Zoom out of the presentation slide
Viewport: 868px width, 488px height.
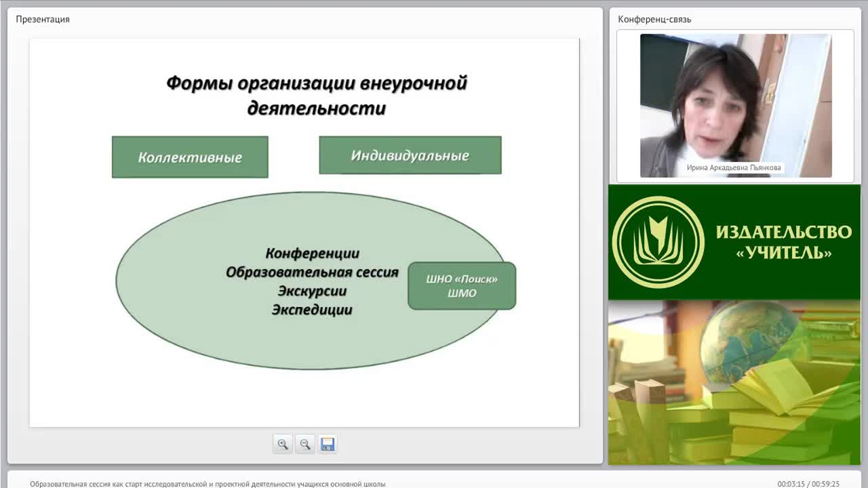pos(305,444)
